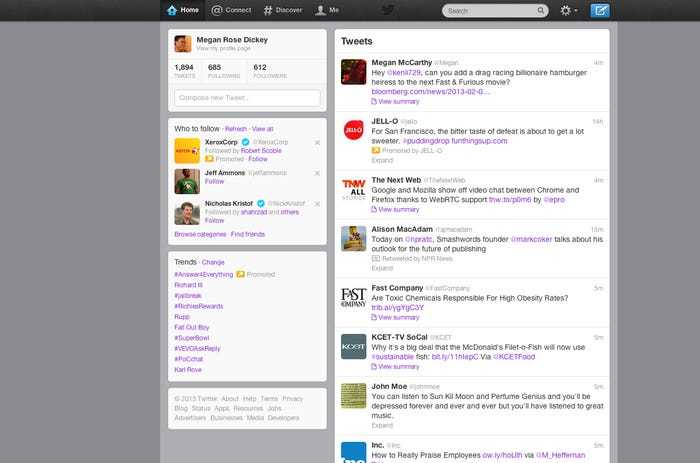Click the Fast Company logo
The height and width of the screenshot is (463, 700).
354,297
